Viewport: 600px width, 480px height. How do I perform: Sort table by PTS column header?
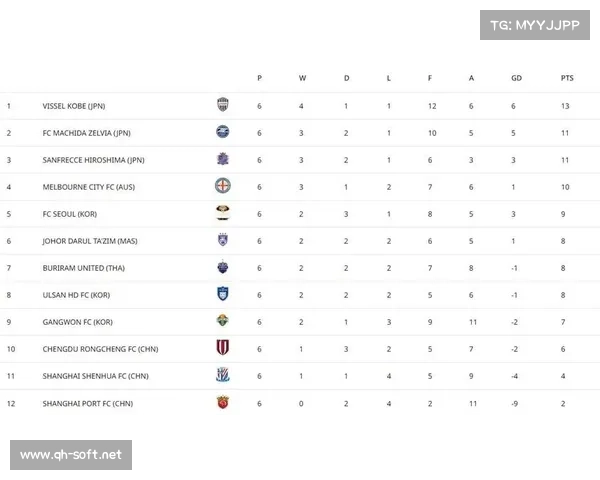coord(567,78)
